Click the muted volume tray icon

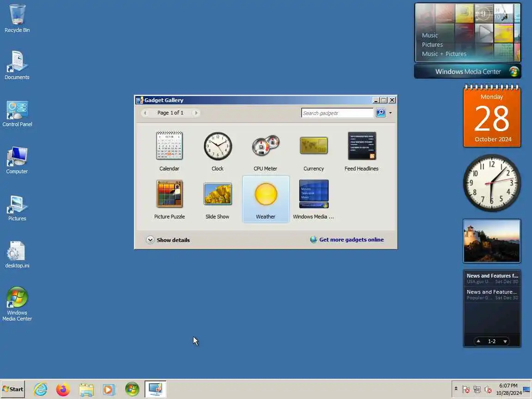pyautogui.click(x=488, y=389)
